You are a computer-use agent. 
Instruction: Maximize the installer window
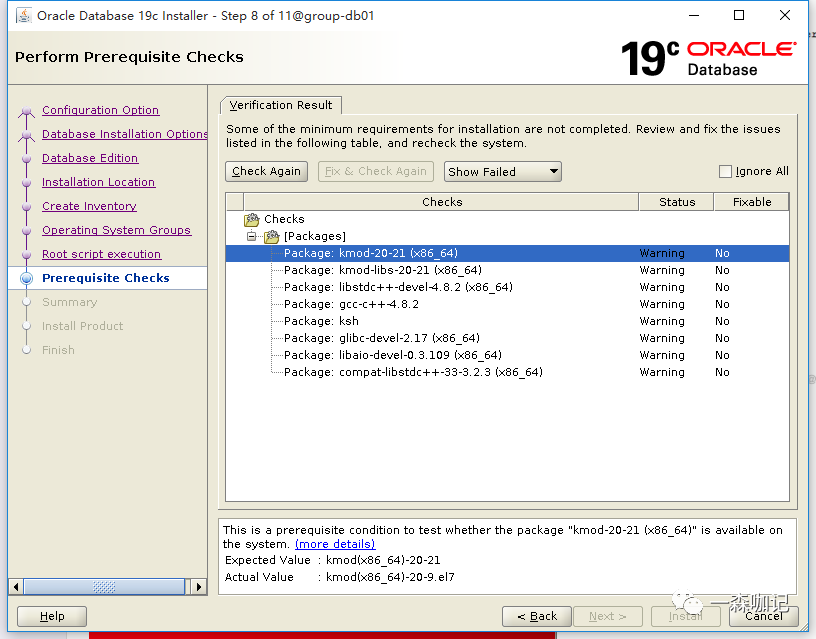(739, 15)
